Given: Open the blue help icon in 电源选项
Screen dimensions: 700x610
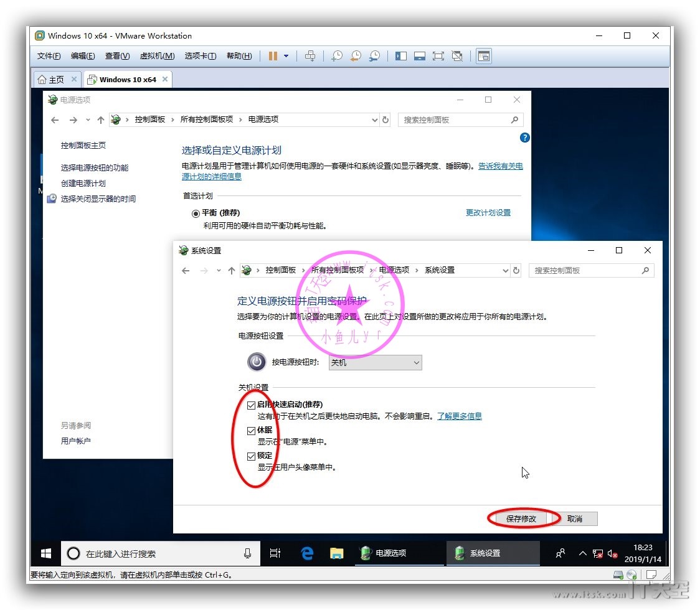Looking at the screenshot, I should [x=525, y=138].
